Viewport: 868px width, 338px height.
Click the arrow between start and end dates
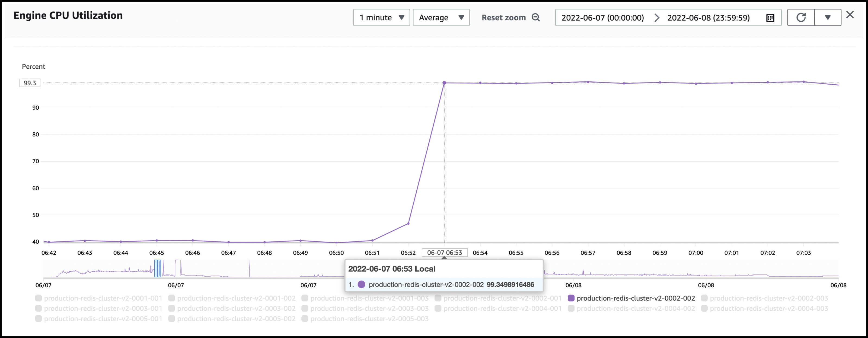point(656,18)
